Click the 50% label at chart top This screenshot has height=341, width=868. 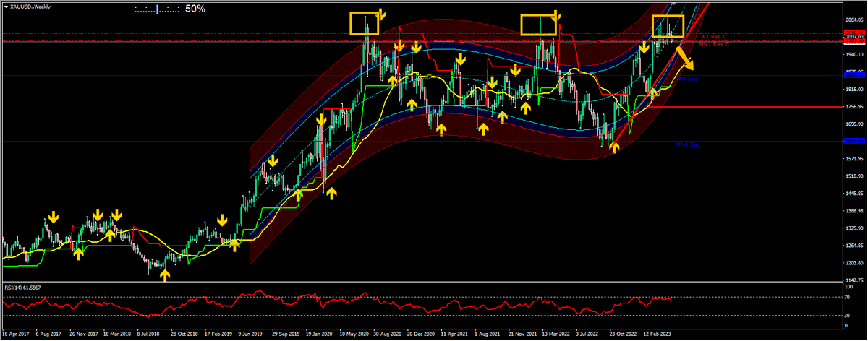pos(195,9)
